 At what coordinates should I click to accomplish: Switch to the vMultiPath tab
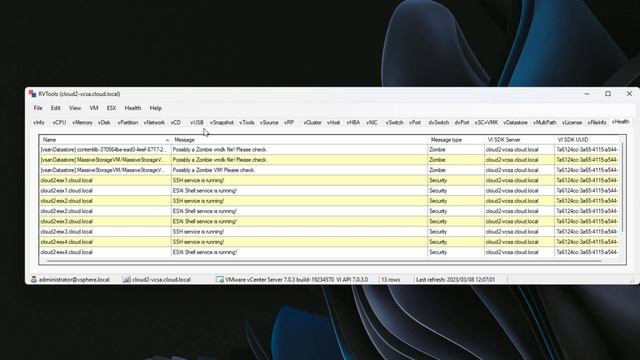545,122
